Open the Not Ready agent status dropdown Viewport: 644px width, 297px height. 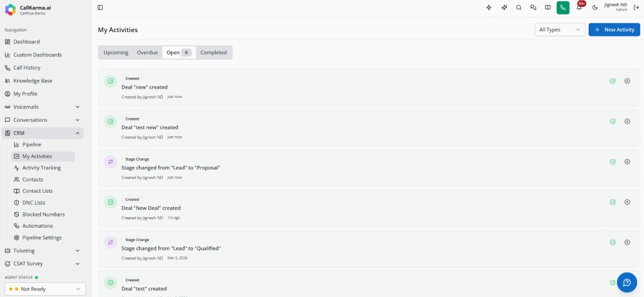(45, 289)
